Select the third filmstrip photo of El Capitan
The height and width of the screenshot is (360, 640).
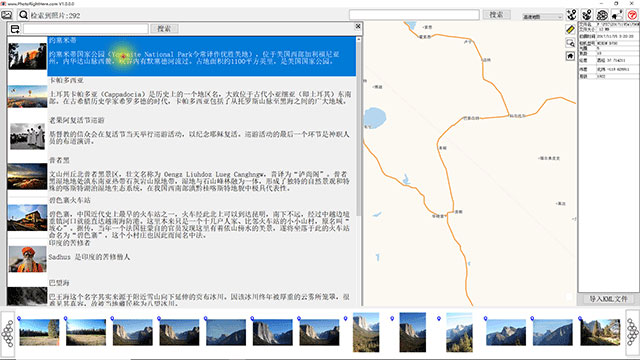[133, 332]
